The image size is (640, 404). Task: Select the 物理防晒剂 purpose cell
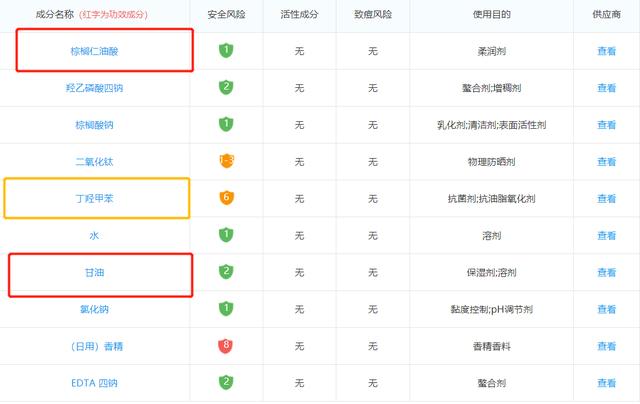[491, 162]
